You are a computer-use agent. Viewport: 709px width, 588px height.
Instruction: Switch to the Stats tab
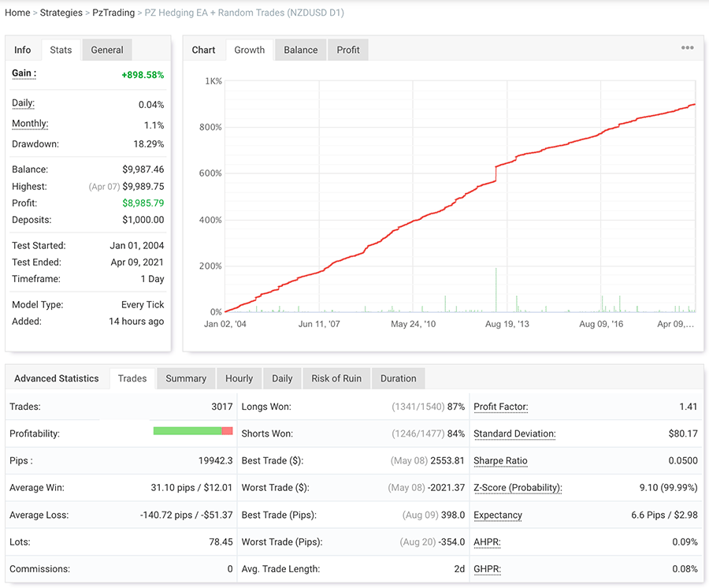(x=61, y=50)
